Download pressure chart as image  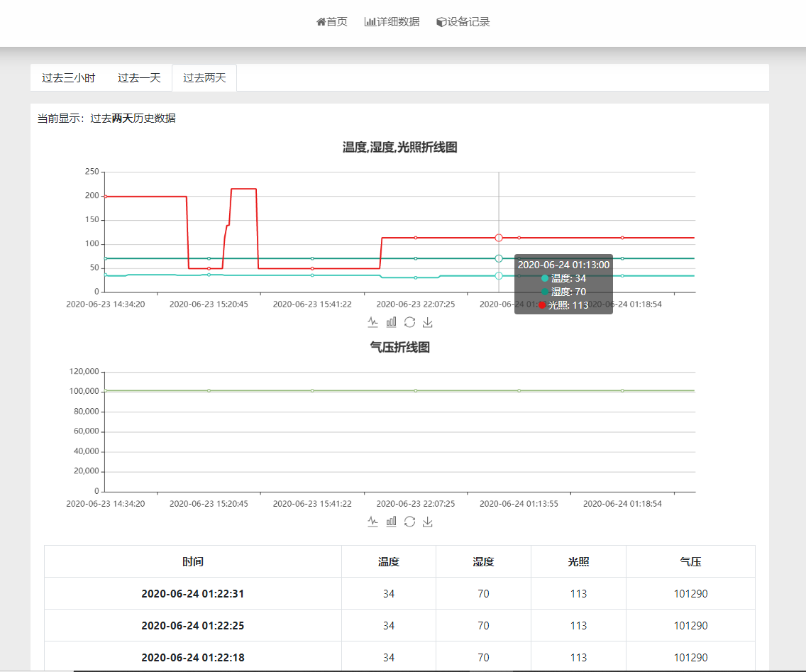point(428,522)
